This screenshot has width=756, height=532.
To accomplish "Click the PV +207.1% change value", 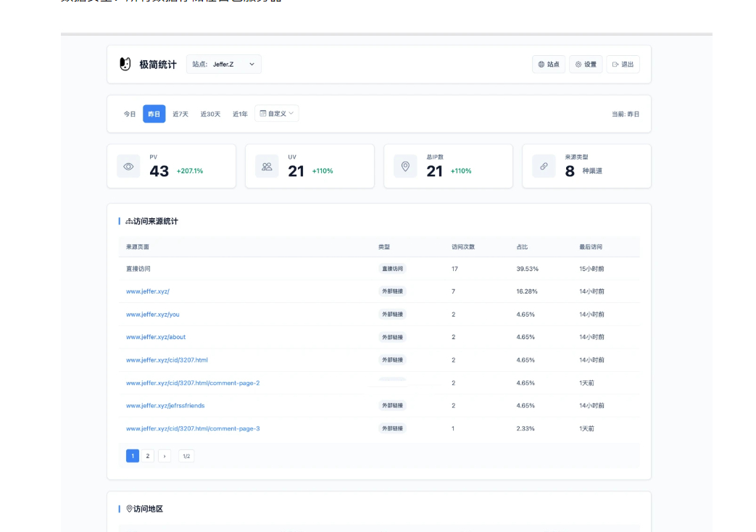I will pyautogui.click(x=190, y=171).
